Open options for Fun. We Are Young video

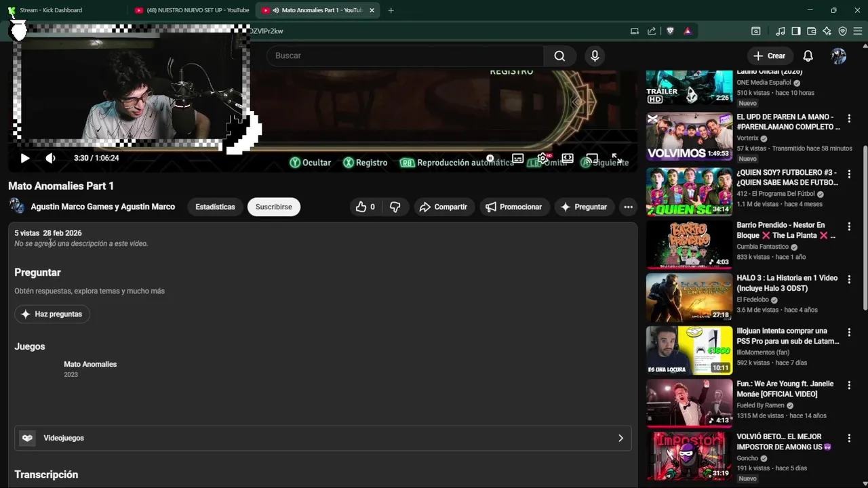pyautogui.click(x=849, y=385)
